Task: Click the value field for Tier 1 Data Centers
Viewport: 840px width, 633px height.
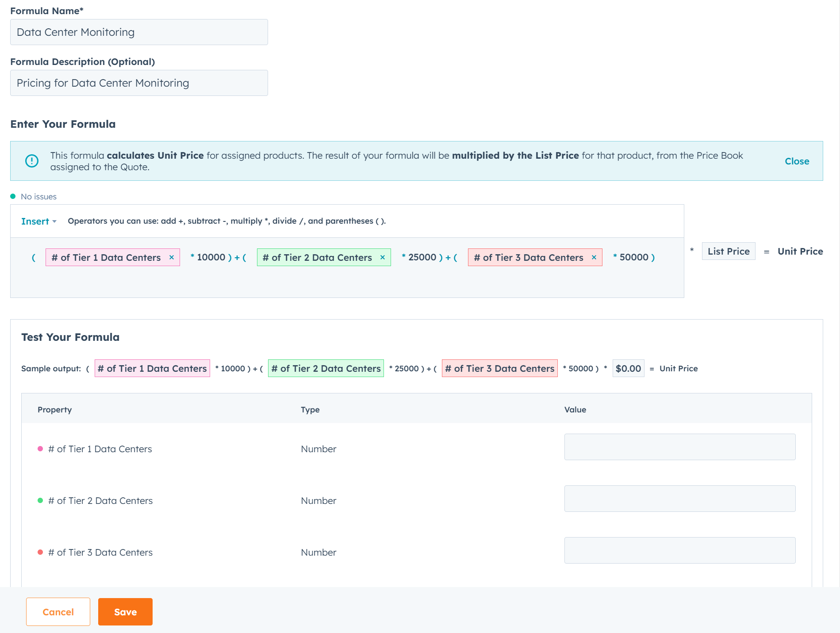Action: tap(679, 446)
